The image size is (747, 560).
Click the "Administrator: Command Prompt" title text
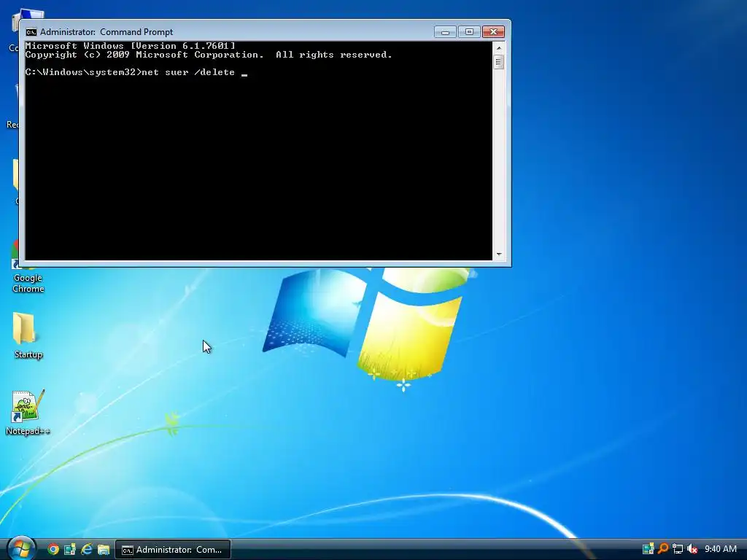pos(107,32)
